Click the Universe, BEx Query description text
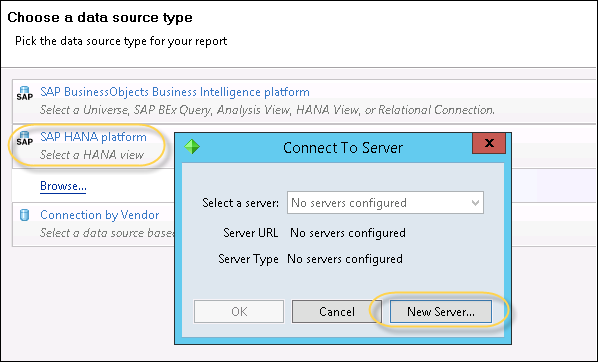This screenshot has height=362, width=598. click(267, 110)
